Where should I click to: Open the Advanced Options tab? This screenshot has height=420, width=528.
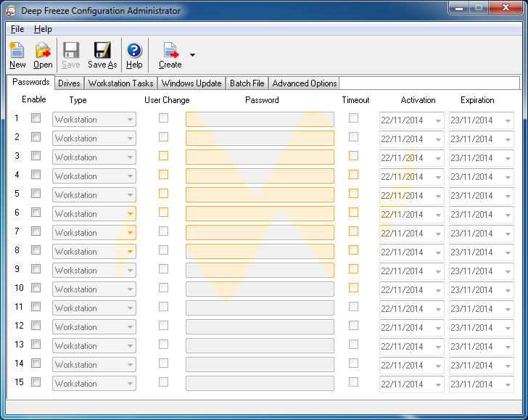tap(305, 83)
